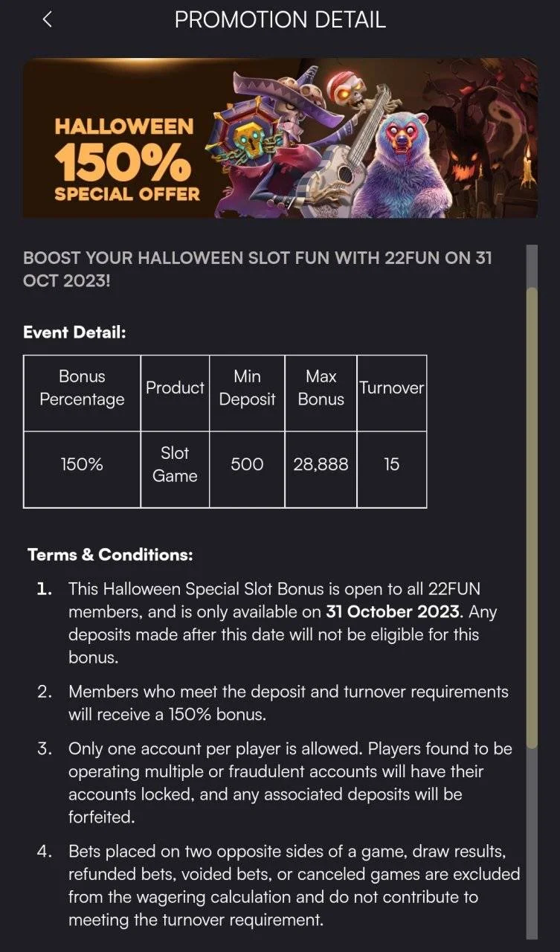Select the Bonus Percentage header cell
This screenshot has width=560, height=952.
82,393
